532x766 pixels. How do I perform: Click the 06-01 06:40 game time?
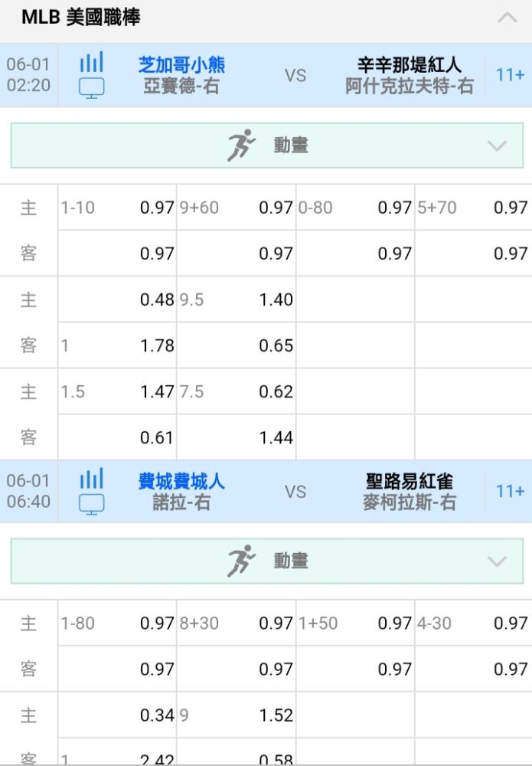coord(28,491)
